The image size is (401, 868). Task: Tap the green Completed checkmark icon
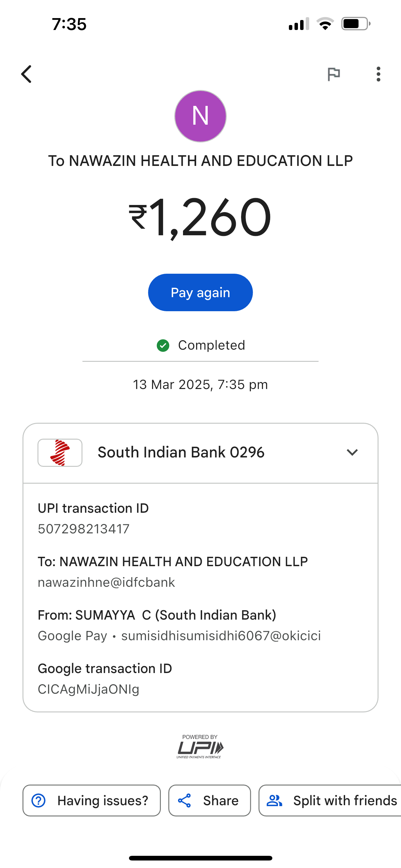[163, 345]
